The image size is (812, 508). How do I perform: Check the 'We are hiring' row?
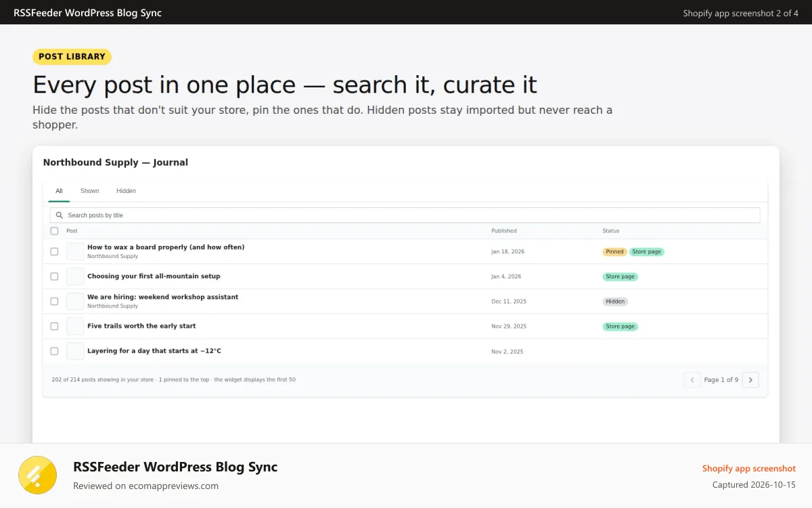point(54,301)
